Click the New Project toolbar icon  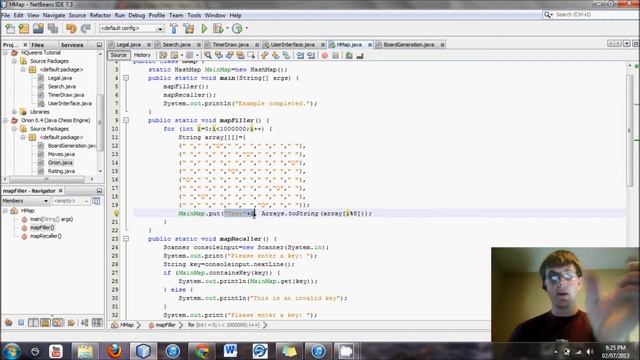coord(24,29)
